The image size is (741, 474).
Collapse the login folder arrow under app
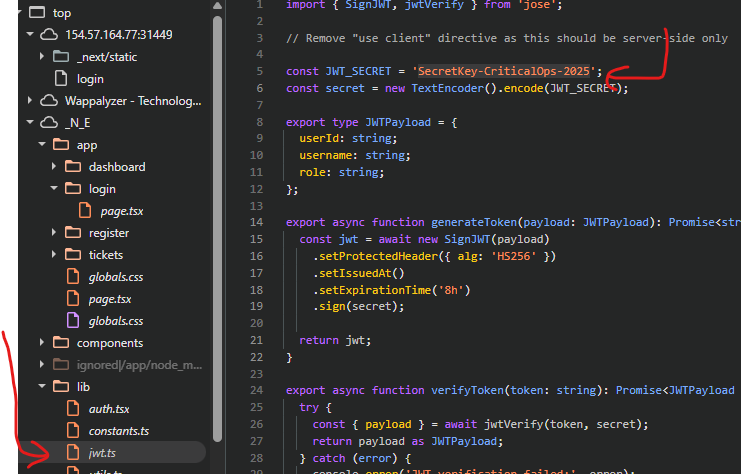(54, 189)
